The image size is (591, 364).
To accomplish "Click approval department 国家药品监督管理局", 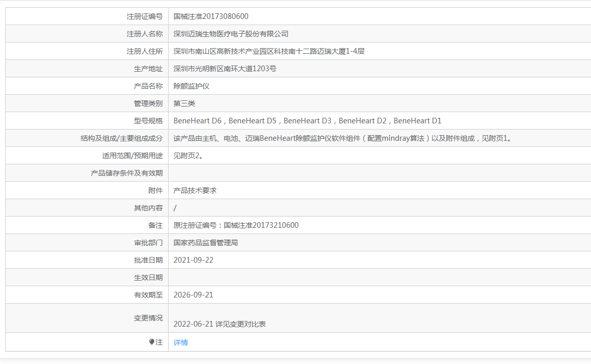I will (206, 243).
